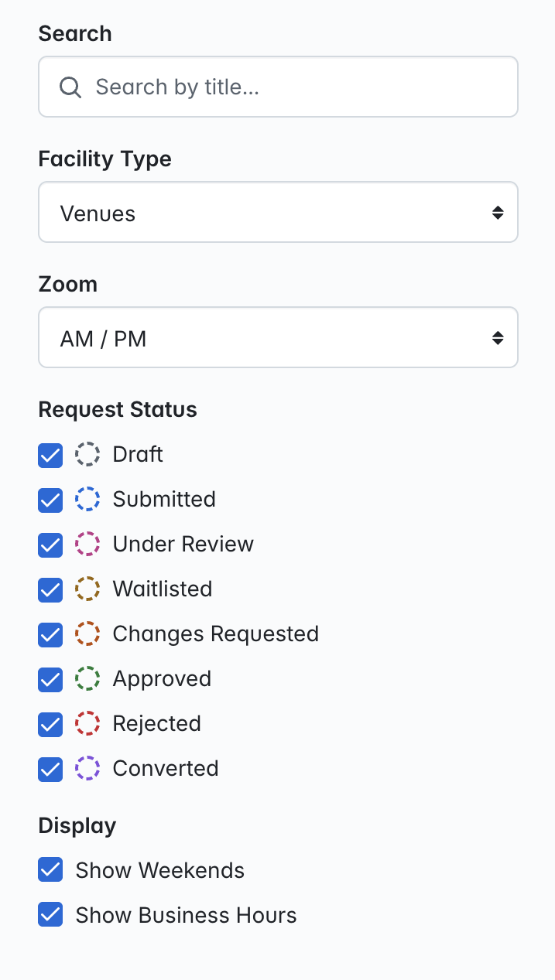Screen dimensions: 555x980
Task: Click the magnifying glass search icon
Action: click(70, 87)
